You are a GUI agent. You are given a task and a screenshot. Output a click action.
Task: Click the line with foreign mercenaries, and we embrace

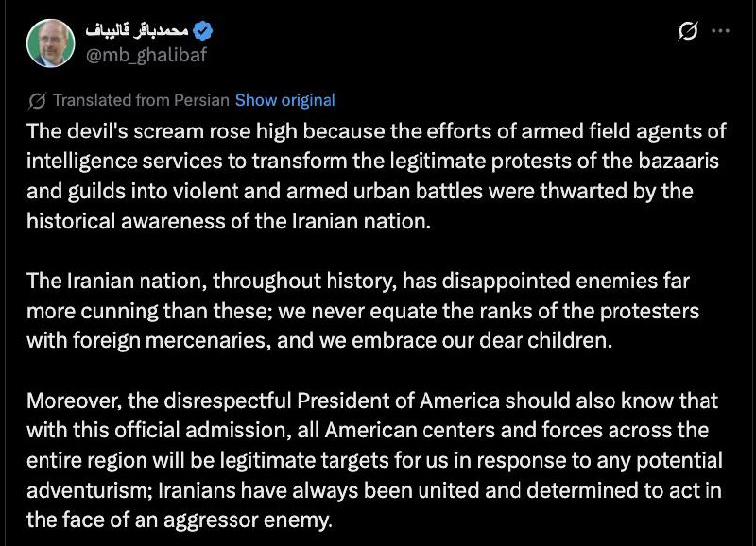(319, 341)
